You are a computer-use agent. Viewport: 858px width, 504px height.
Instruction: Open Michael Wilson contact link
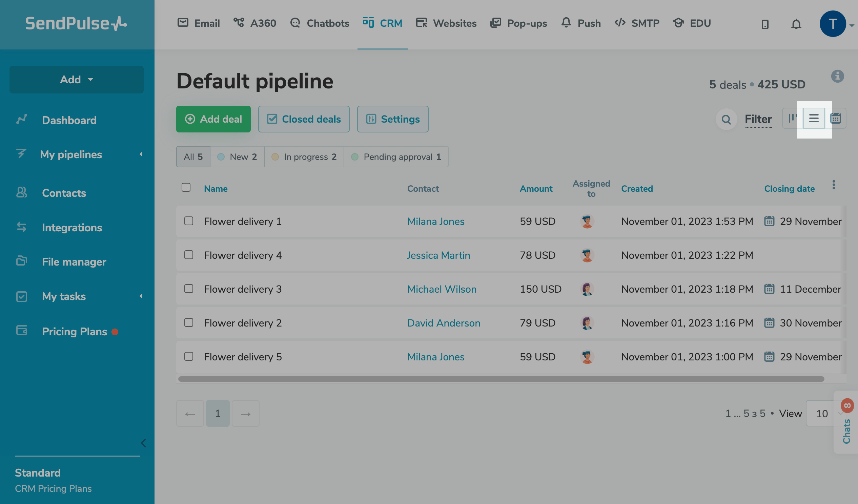pyautogui.click(x=442, y=289)
